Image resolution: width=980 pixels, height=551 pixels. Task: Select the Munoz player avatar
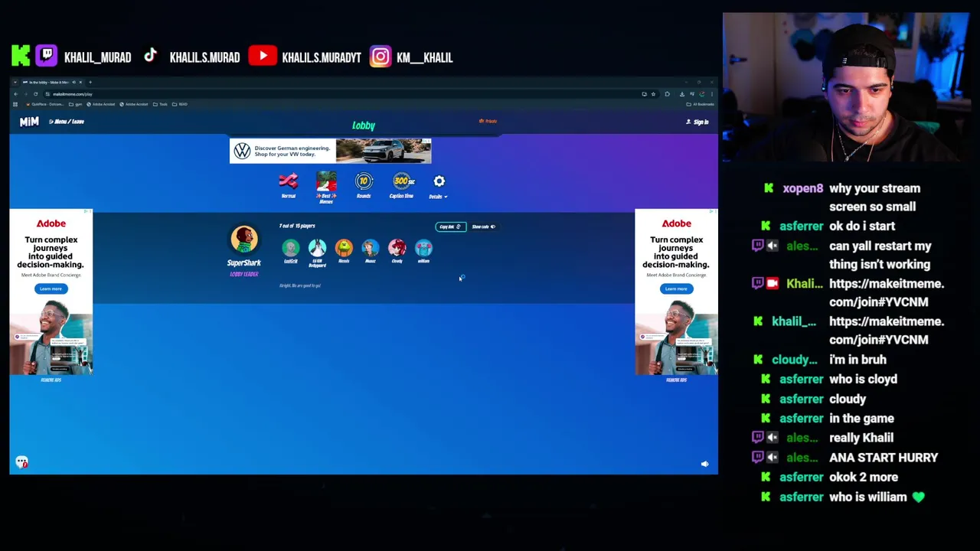pyautogui.click(x=371, y=248)
